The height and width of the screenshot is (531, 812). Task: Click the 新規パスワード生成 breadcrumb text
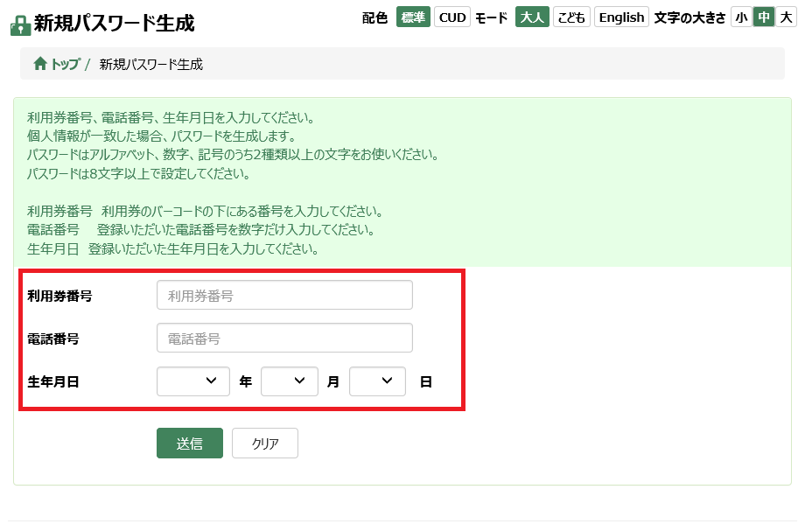(x=151, y=64)
